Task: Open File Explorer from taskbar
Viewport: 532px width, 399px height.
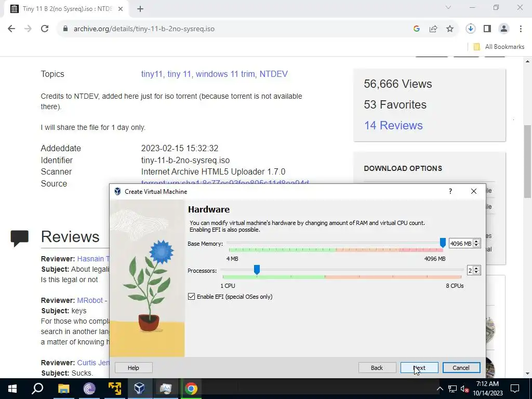Action: pyautogui.click(x=63, y=389)
